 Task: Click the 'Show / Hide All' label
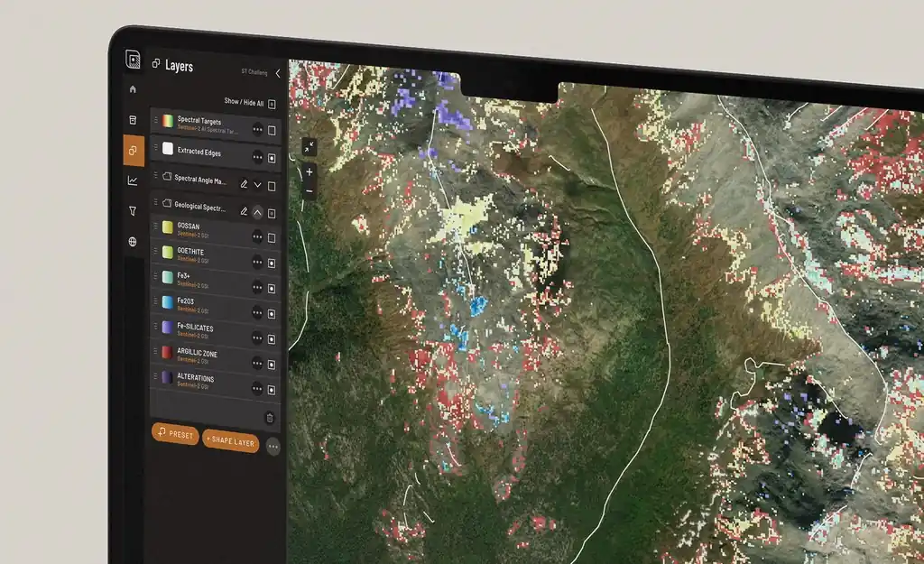244,102
